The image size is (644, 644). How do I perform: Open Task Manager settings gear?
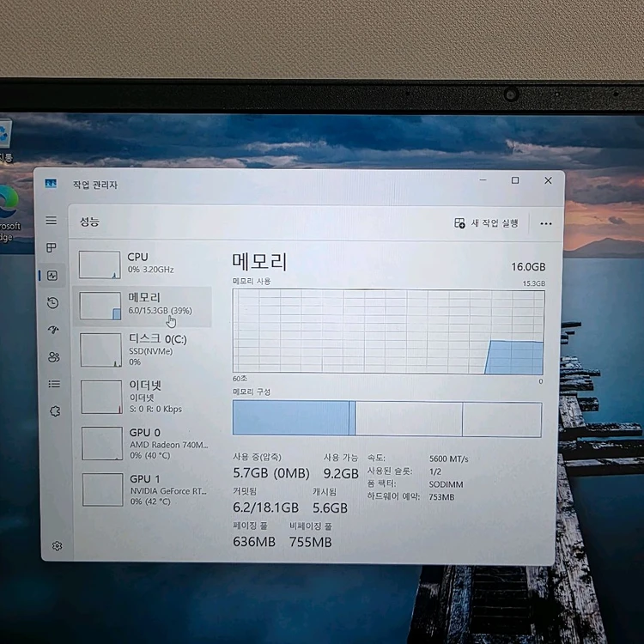pyautogui.click(x=57, y=546)
